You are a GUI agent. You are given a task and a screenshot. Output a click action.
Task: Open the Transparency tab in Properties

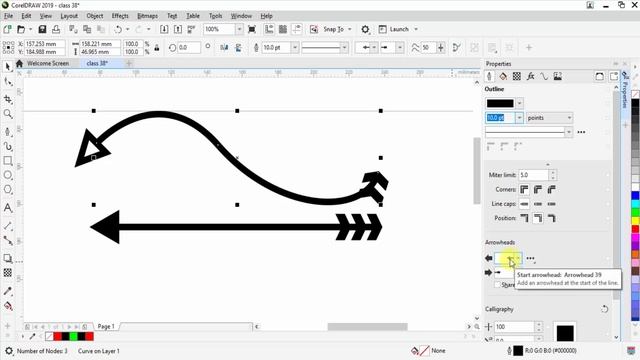point(517,76)
